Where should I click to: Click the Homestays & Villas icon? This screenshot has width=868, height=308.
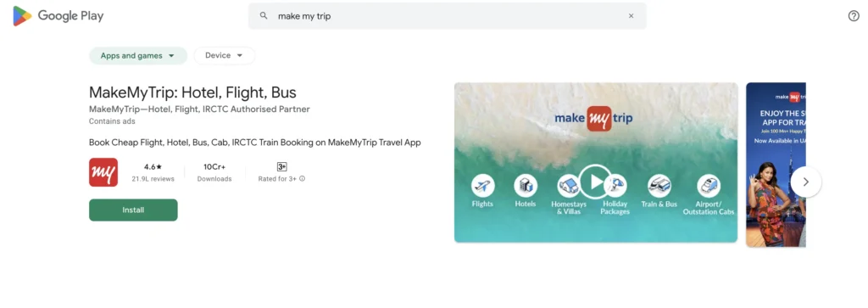coord(569,186)
